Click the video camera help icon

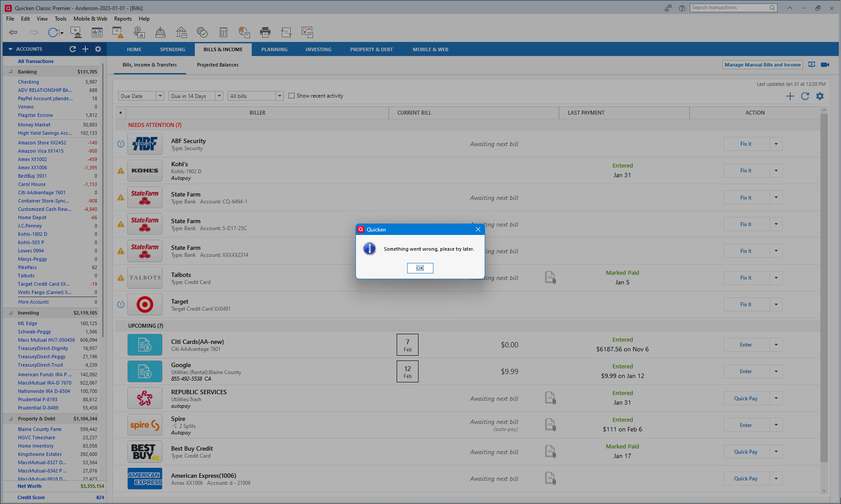point(825,65)
